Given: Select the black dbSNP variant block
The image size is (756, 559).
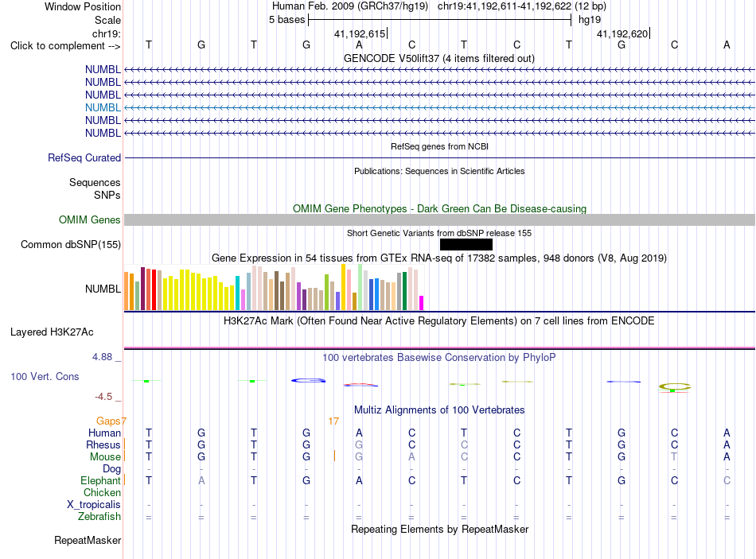Looking at the screenshot, I should 466,244.
